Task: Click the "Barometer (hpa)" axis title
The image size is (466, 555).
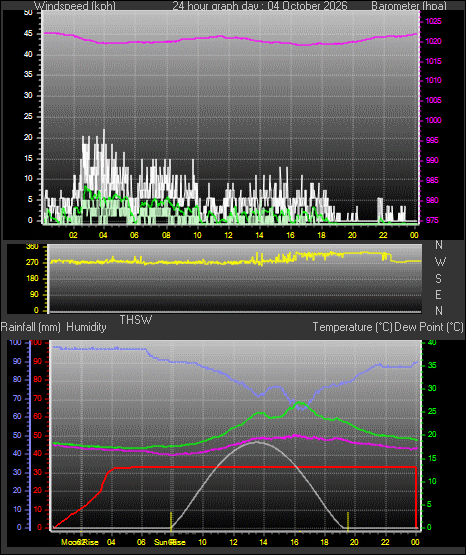Action: tap(409, 6)
